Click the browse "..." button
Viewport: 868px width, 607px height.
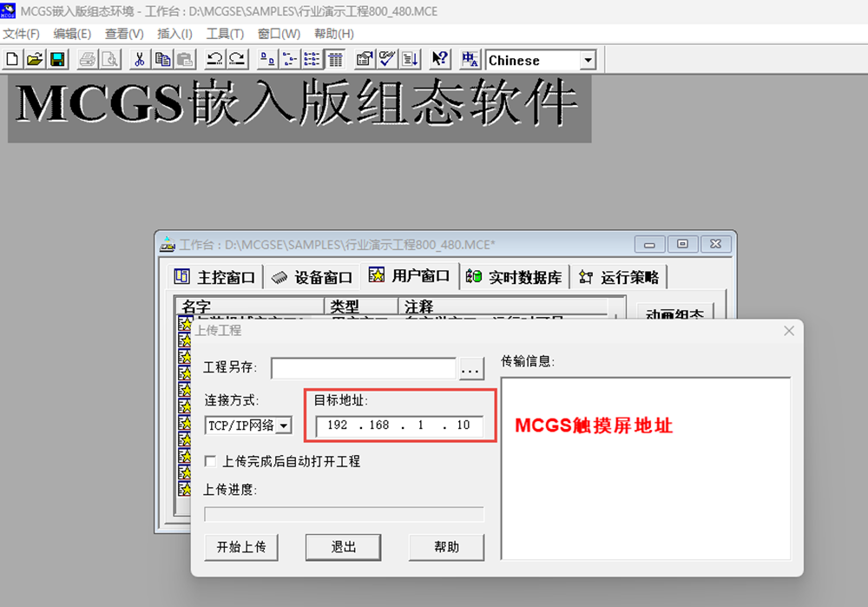pyautogui.click(x=471, y=369)
